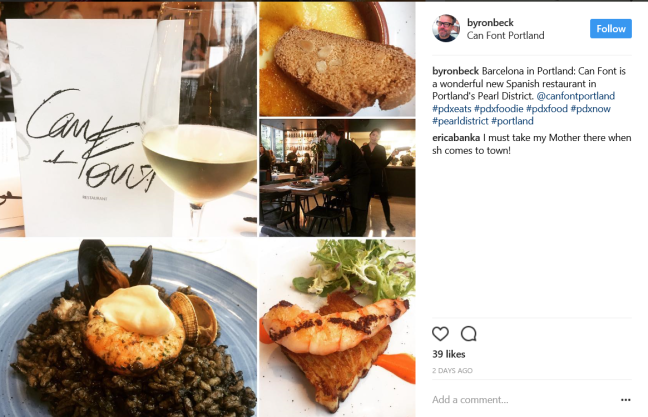Open byronbeck username link in header

[490, 22]
